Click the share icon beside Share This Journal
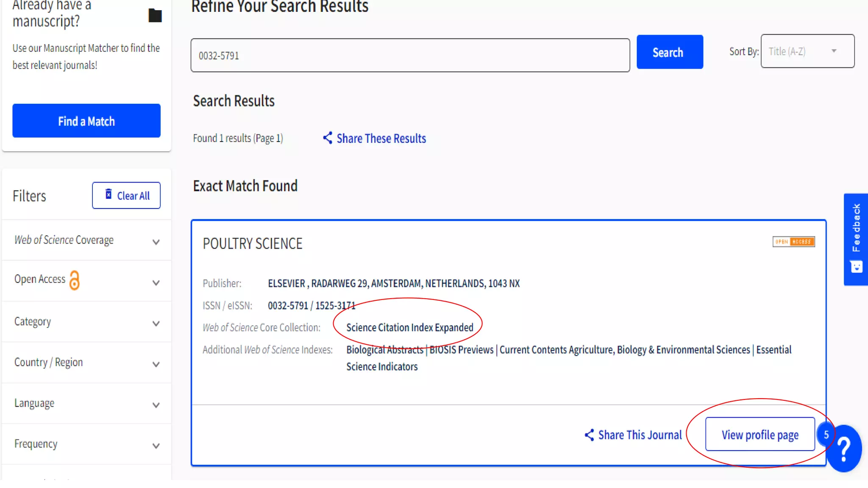The height and width of the screenshot is (488, 868). [589, 435]
